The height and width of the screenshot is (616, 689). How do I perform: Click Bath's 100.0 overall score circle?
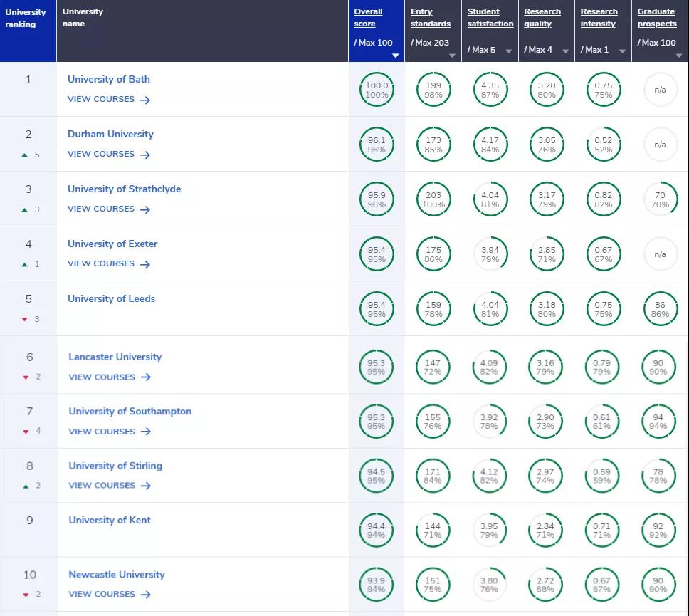coord(377,90)
